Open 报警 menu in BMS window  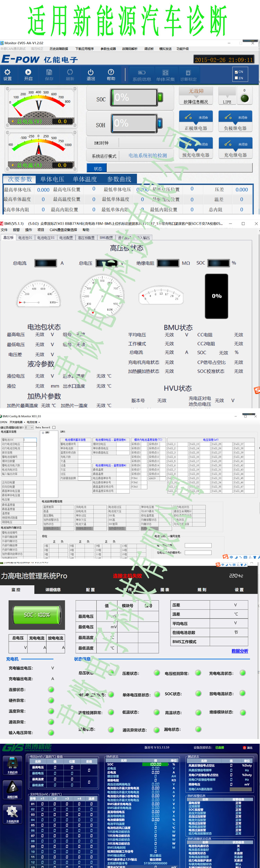tap(16, 230)
